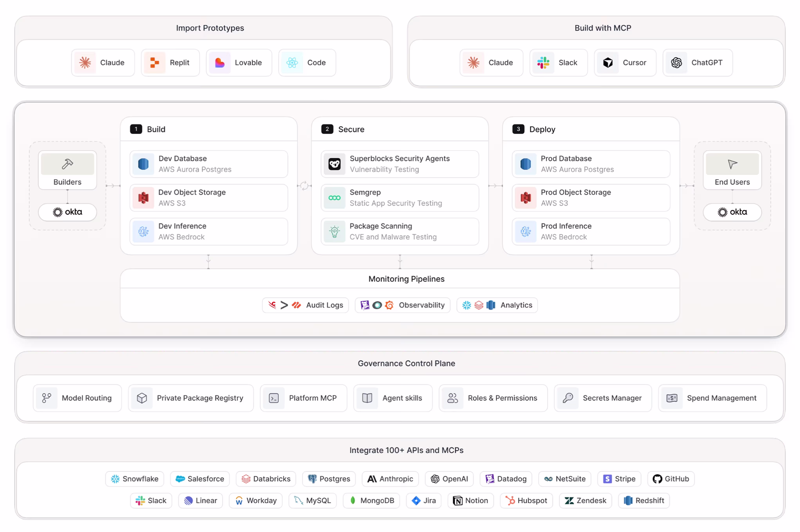
Task: Click the Spend Management money icon
Action: coord(672,398)
